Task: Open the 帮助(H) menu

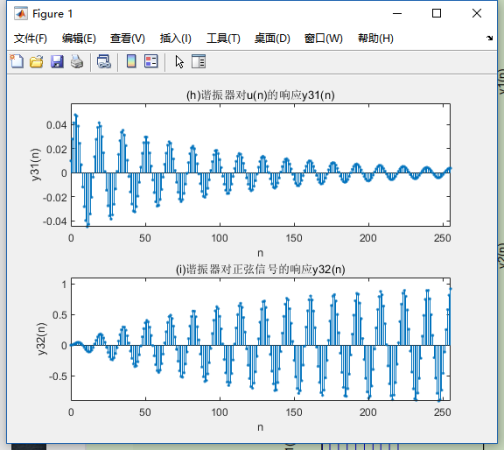Action: pos(376,38)
